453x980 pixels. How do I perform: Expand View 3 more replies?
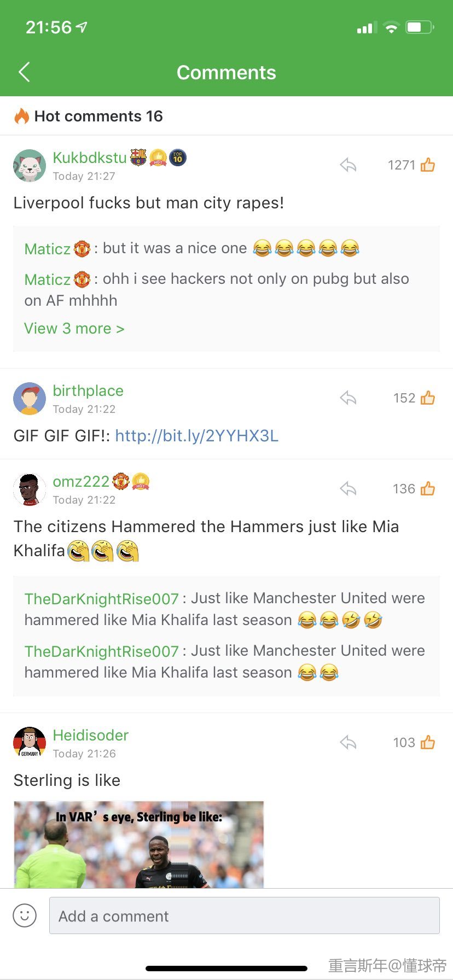coord(74,329)
